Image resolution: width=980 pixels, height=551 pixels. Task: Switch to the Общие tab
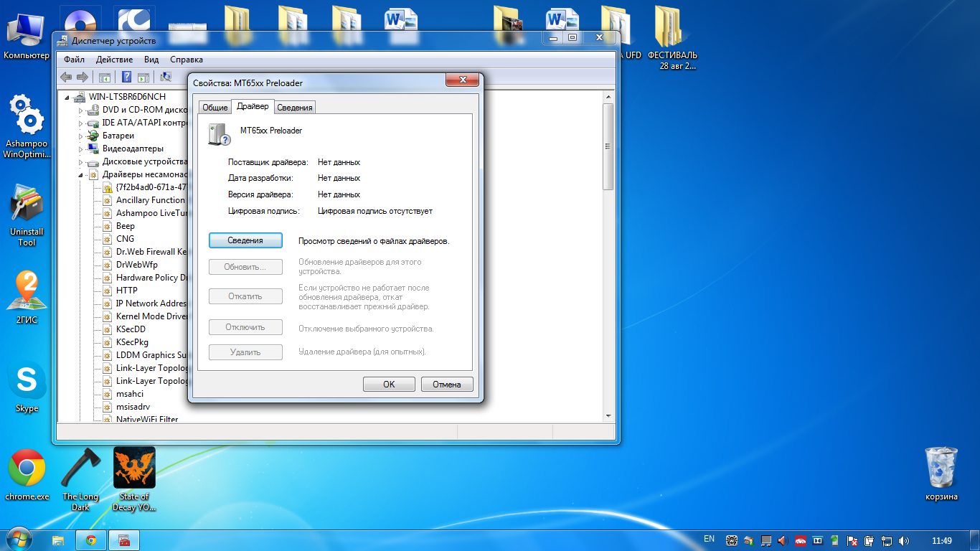point(215,108)
